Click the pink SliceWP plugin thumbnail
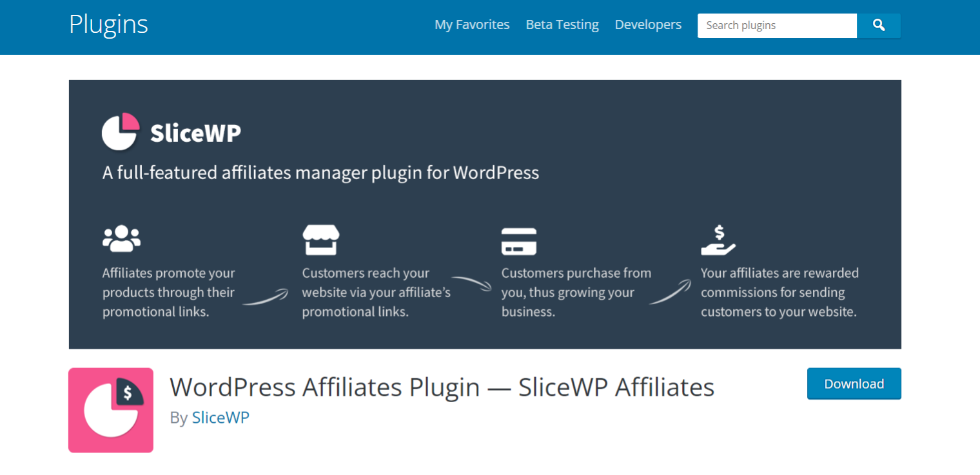The image size is (980, 475). tap(111, 410)
